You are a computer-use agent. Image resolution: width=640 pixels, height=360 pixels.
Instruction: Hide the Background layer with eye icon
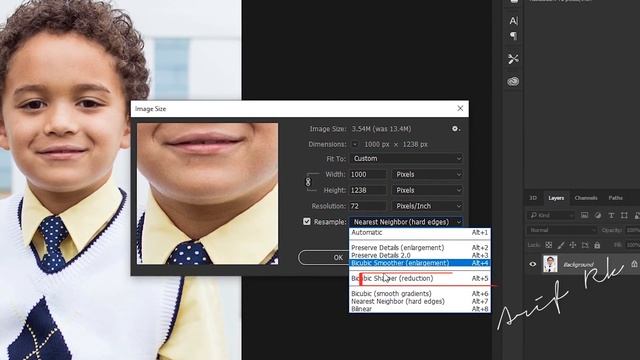[533, 264]
